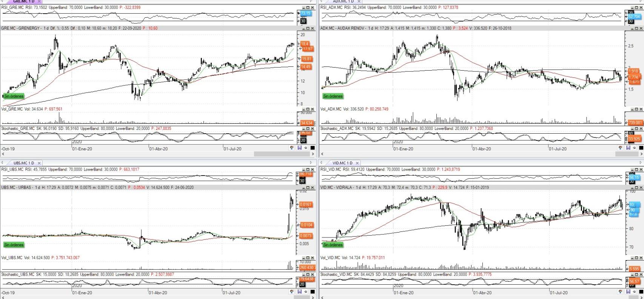
Task: Maximize the Stochastic_VID.MC panel
Action: tap(636, 274)
